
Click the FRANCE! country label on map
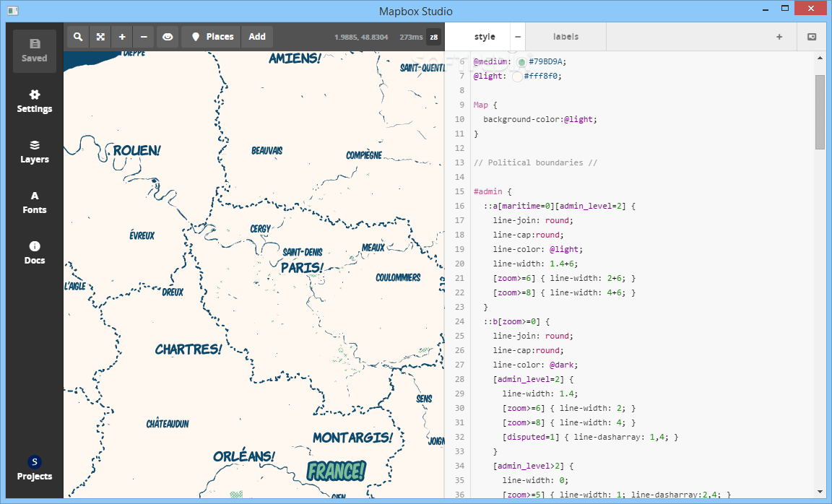pos(337,471)
